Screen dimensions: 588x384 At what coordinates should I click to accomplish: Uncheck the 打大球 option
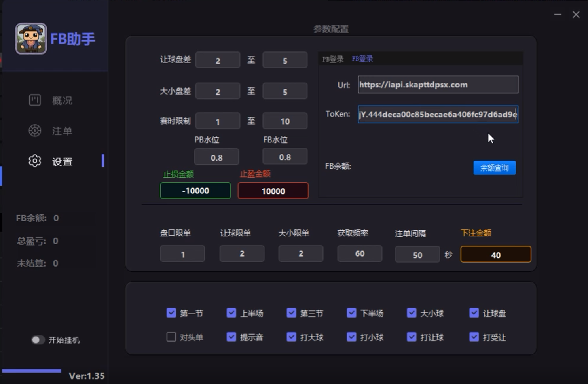pyautogui.click(x=291, y=337)
